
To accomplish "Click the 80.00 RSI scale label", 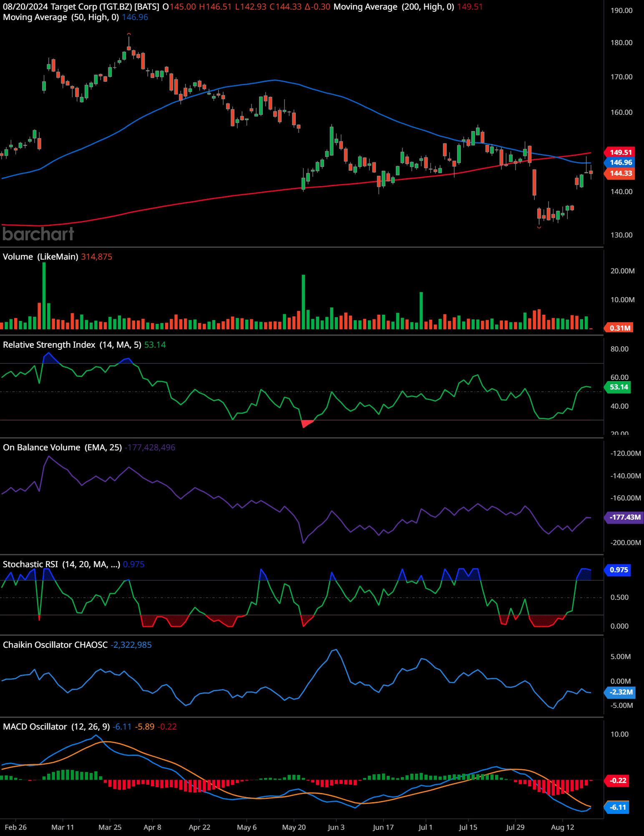I will click(619, 349).
